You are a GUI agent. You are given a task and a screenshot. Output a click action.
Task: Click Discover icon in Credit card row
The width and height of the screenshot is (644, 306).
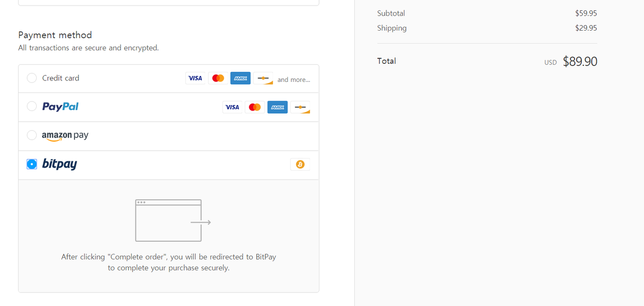263,78
